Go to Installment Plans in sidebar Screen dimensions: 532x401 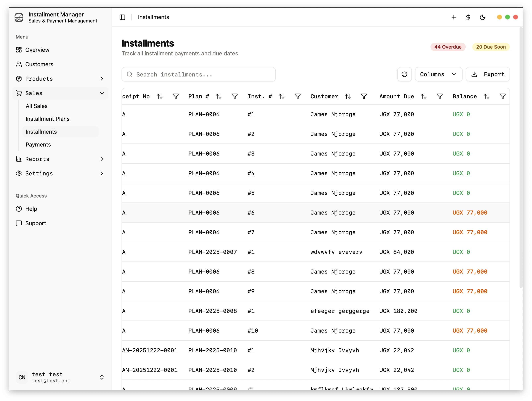(48, 119)
